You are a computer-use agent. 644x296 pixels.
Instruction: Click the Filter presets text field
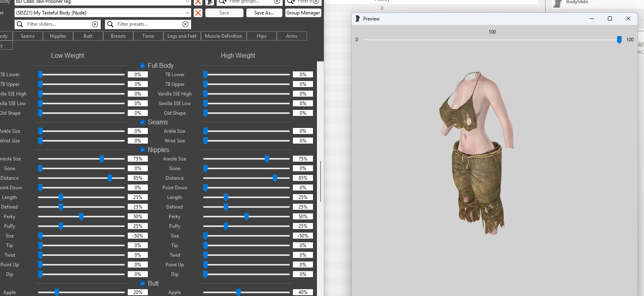149,24
